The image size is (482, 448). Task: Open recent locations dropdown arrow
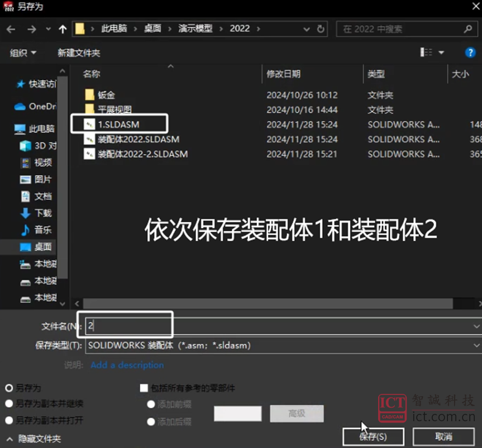pos(48,29)
